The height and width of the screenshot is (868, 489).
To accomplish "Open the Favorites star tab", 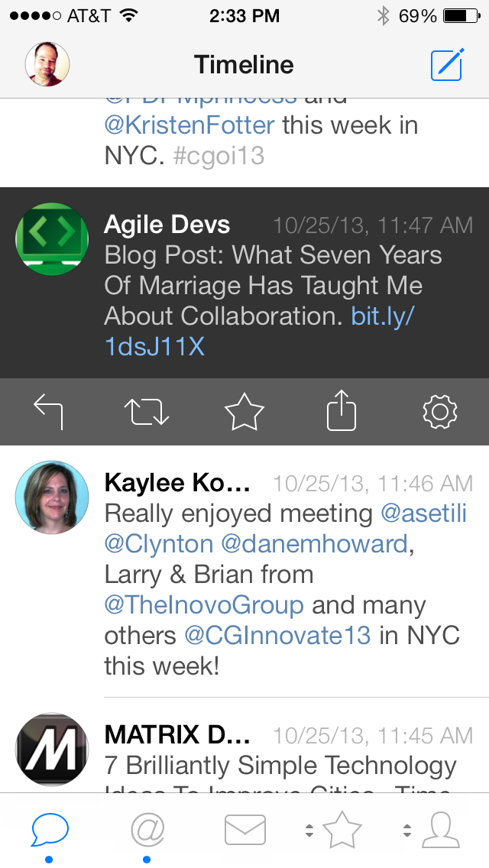I will pos(342,830).
